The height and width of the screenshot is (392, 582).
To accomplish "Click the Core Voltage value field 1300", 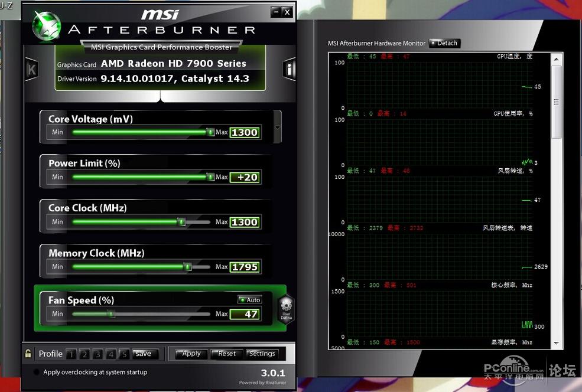I will (245, 132).
